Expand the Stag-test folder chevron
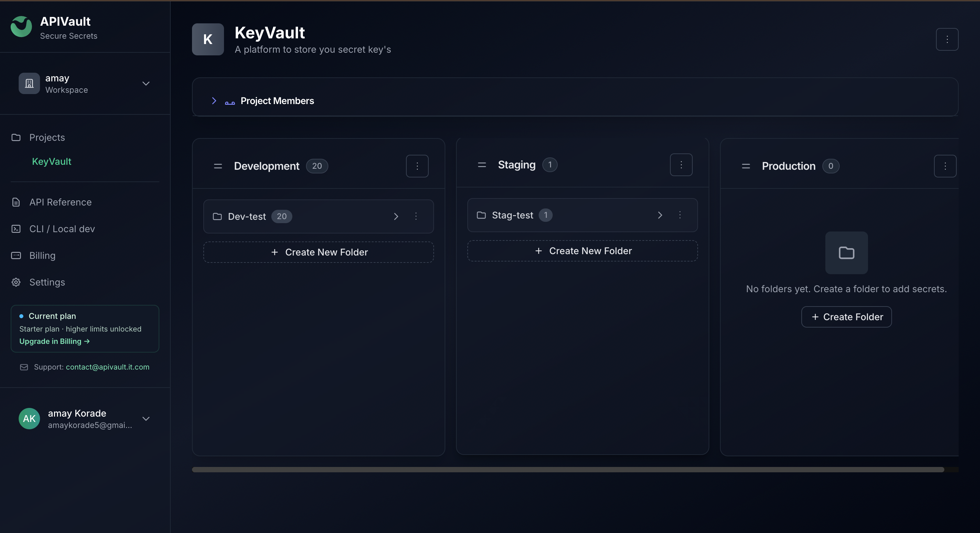Screen dimensions: 980x533 point(660,215)
